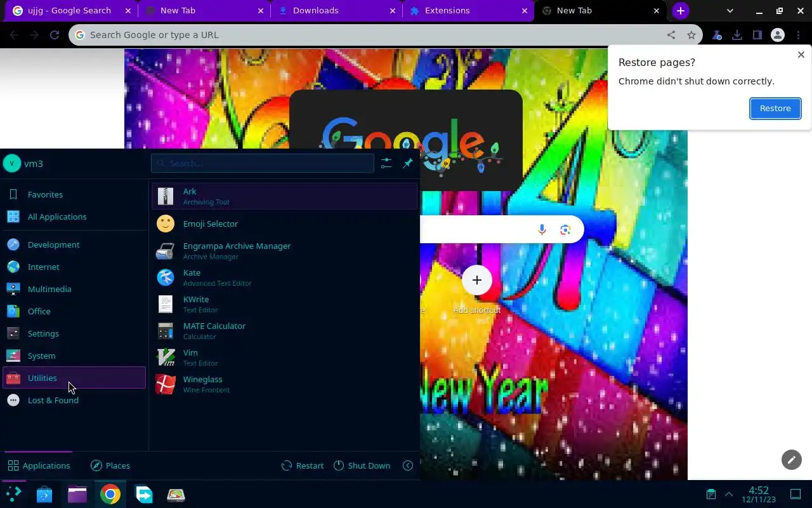Open a new Chrome tab
This screenshot has width=812, height=508.
click(681, 11)
